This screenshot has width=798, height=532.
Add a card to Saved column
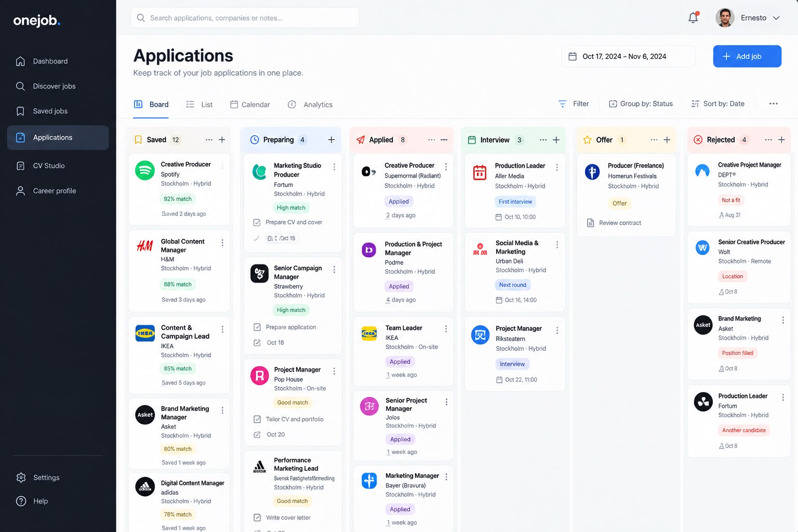pos(222,140)
